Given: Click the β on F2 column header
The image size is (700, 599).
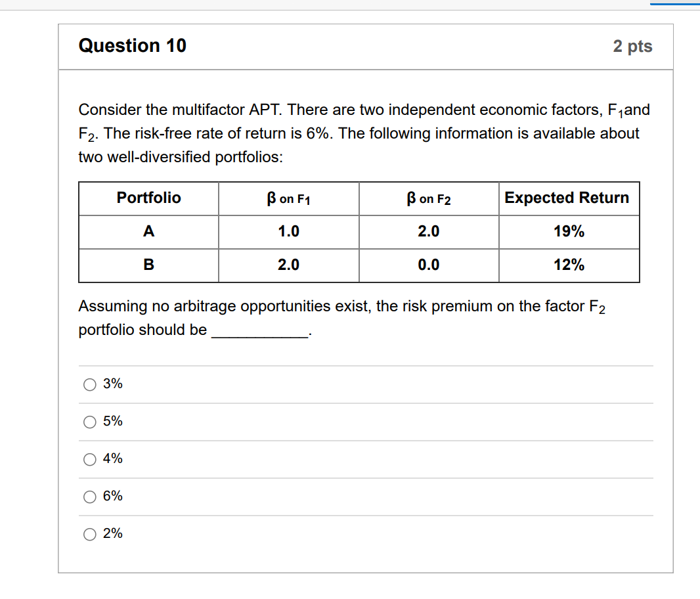Looking at the screenshot, I should [x=428, y=198].
